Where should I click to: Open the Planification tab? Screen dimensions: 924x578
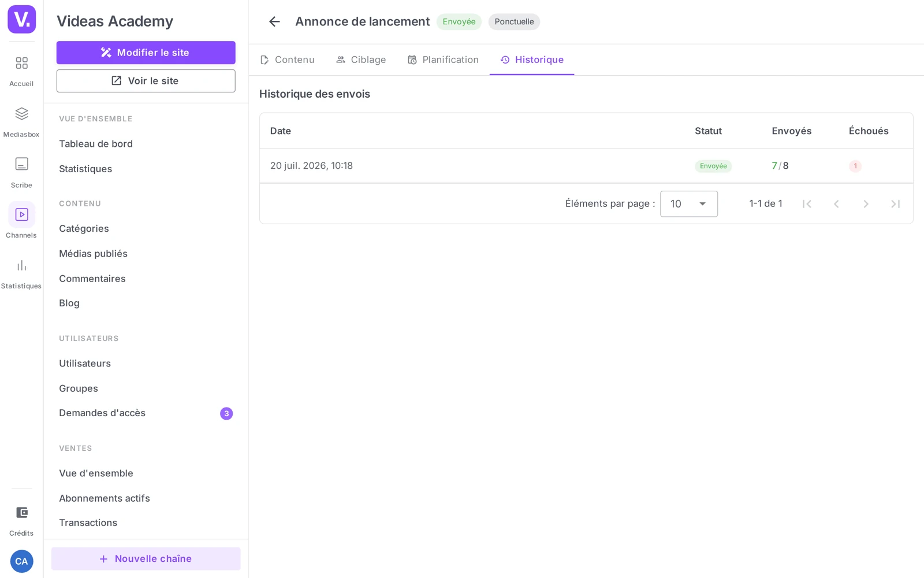[443, 60]
